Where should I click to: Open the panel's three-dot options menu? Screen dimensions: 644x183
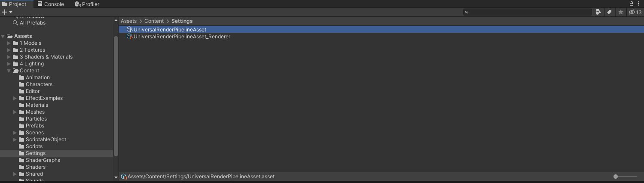[639, 4]
